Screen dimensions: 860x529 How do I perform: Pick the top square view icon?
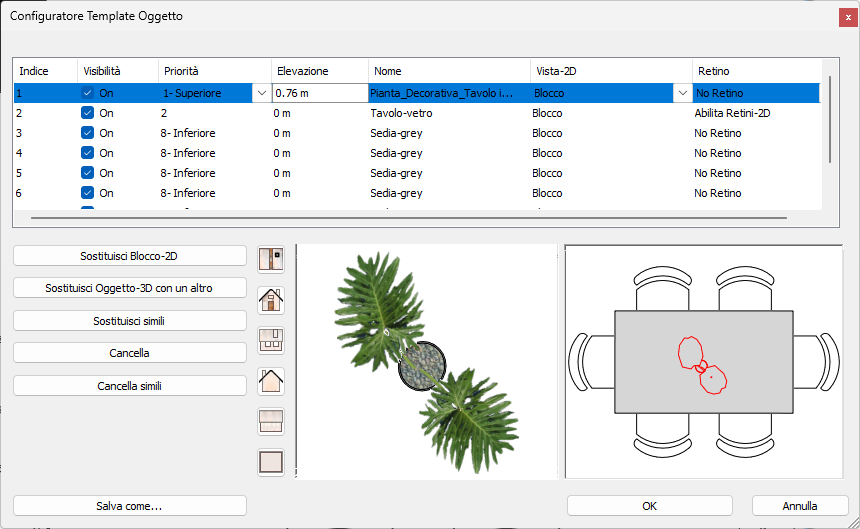click(271, 462)
